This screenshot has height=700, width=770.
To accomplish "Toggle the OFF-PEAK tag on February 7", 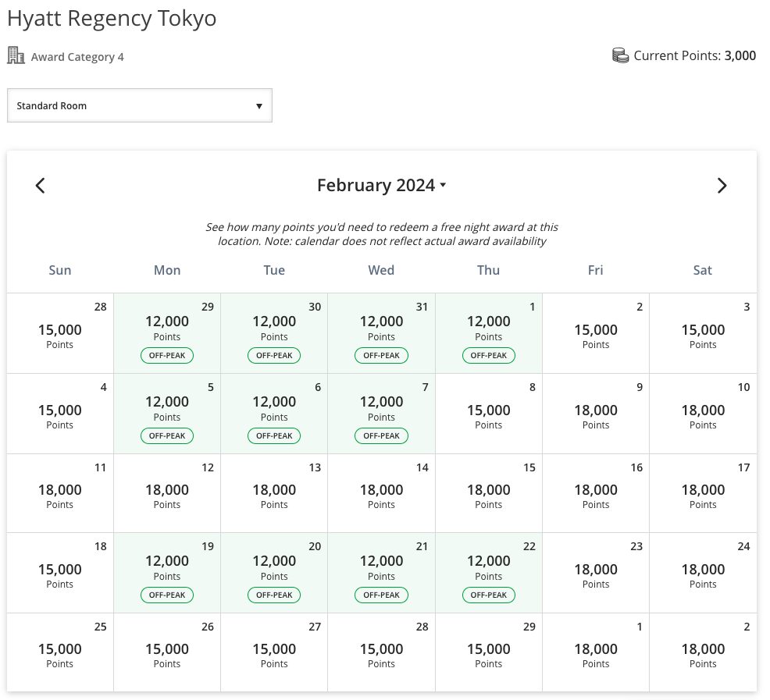I will pyautogui.click(x=381, y=435).
